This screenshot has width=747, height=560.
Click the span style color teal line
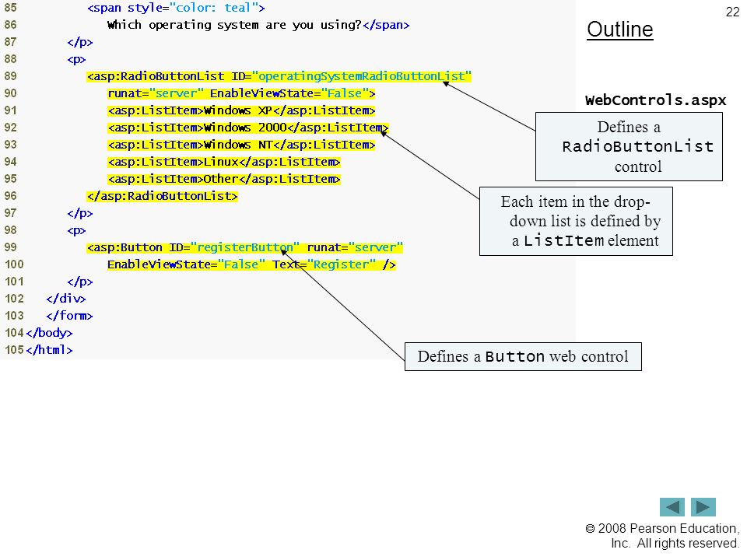click(176, 8)
